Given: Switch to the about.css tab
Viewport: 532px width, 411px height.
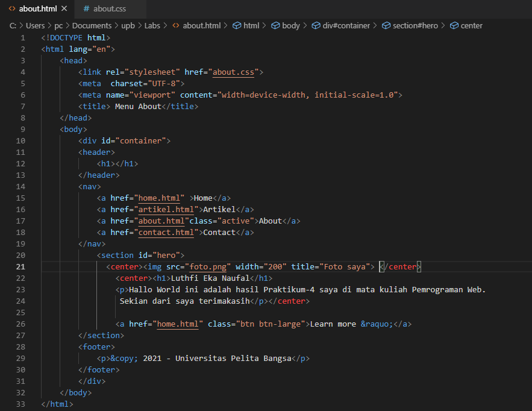Looking at the screenshot, I should 108,9.
